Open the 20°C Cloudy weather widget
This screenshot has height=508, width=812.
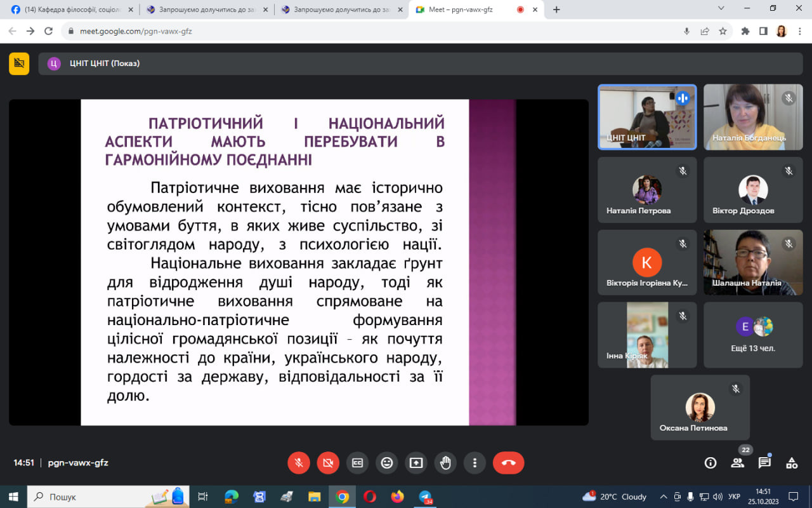click(x=615, y=497)
